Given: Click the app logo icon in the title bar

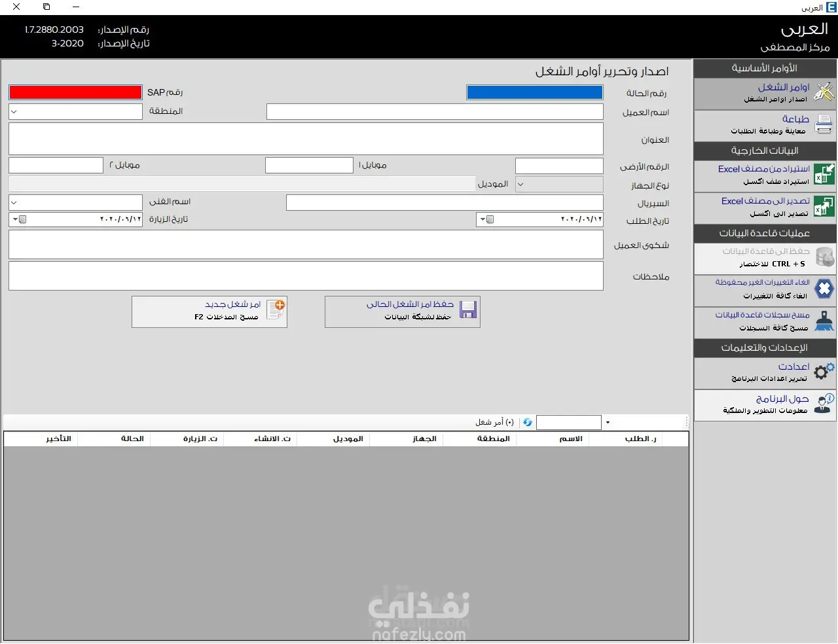Looking at the screenshot, I should pos(831,7).
